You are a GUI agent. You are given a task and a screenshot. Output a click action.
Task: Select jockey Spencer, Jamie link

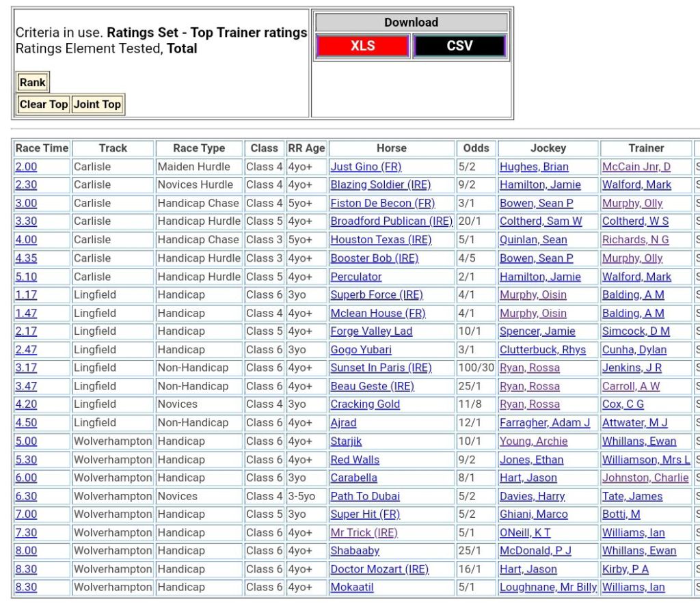[x=537, y=331]
